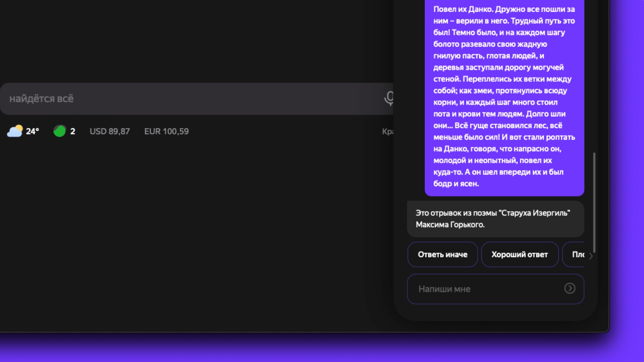The height and width of the screenshot is (362, 644).
Task: Click the "Хороший ответ" suggestion button
Action: [x=520, y=254]
